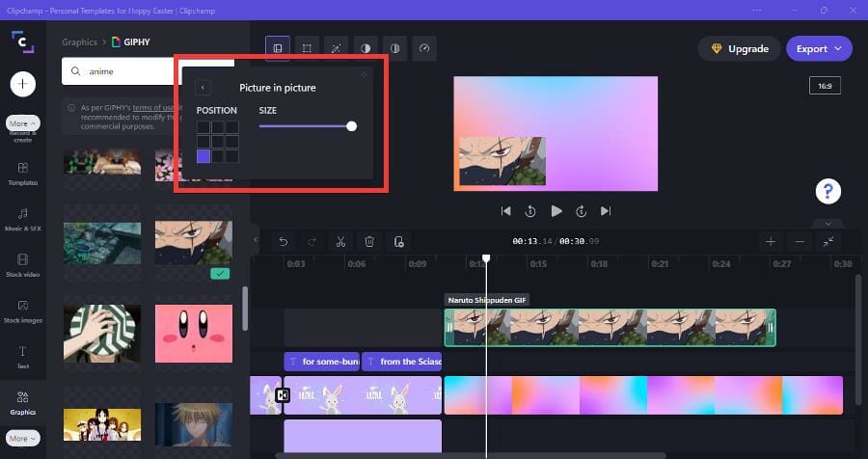Open Music & SFX in the sidebar

(23, 219)
